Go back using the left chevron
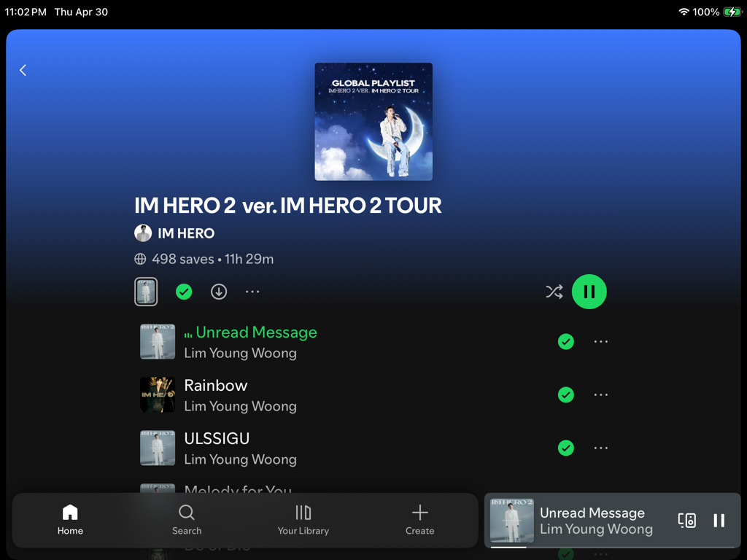747x560 pixels. point(23,71)
